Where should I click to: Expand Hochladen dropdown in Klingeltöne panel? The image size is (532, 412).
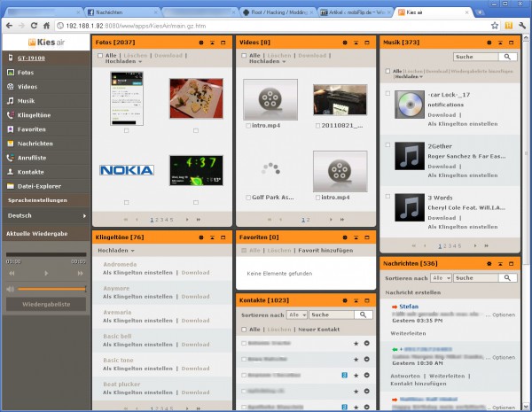(x=116, y=251)
